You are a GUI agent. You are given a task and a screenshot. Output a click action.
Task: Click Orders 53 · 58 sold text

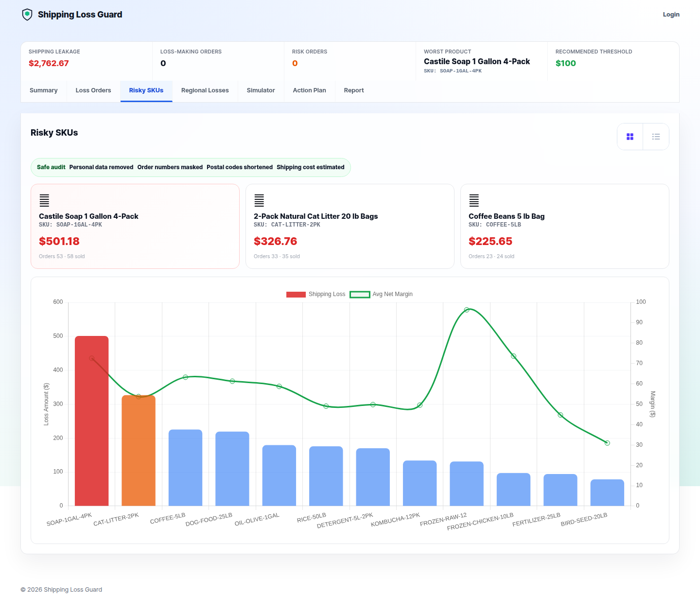tap(62, 256)
